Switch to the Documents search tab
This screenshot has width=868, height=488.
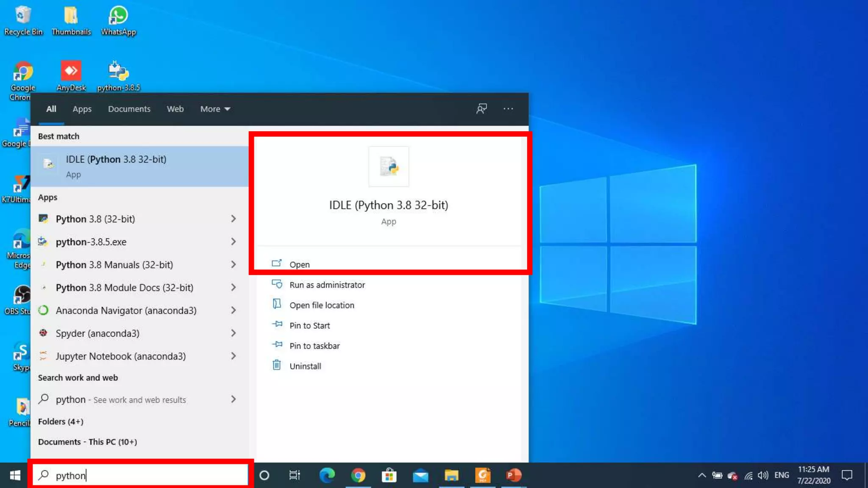[x=129, y=109]
